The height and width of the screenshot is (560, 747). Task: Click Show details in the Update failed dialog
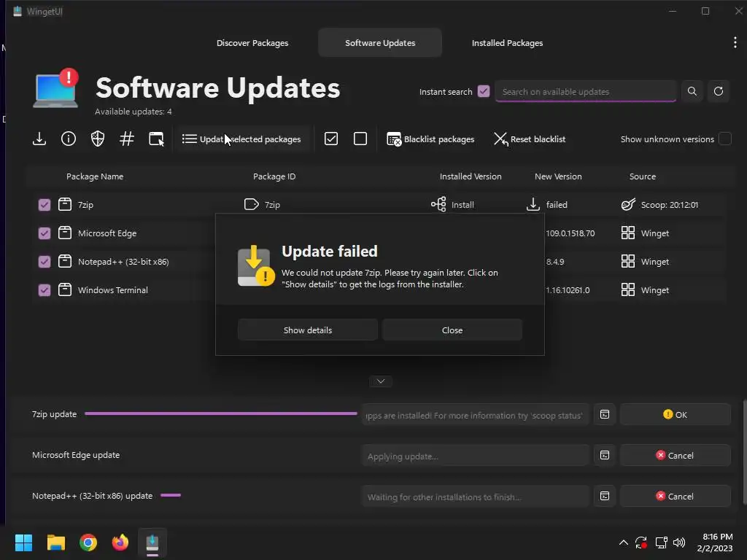308,330
